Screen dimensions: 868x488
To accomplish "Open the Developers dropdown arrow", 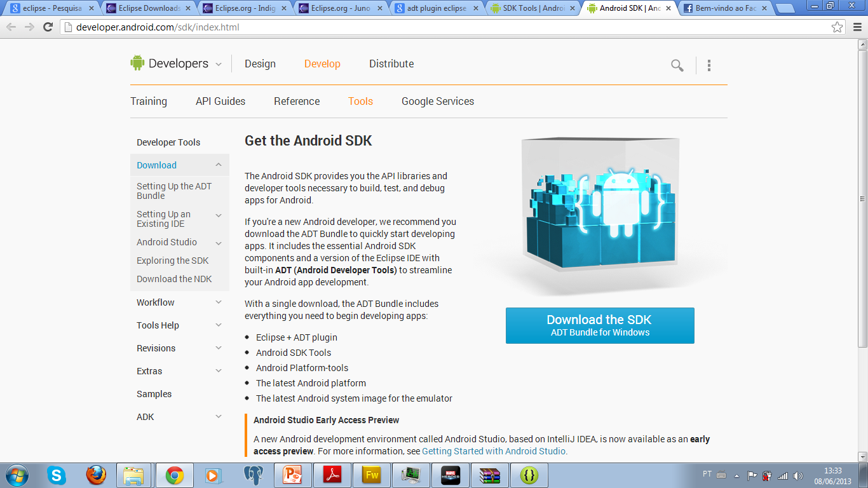I will [219, 64].
